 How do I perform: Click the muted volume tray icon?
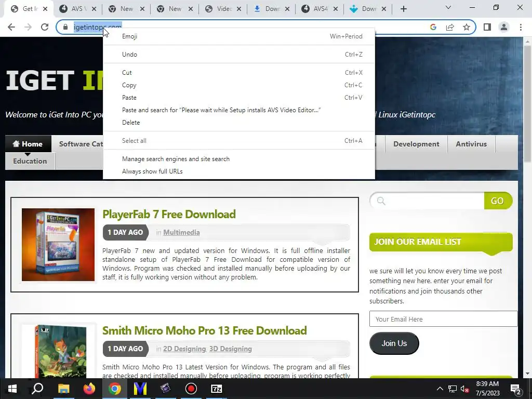click(x=465, y=389)
